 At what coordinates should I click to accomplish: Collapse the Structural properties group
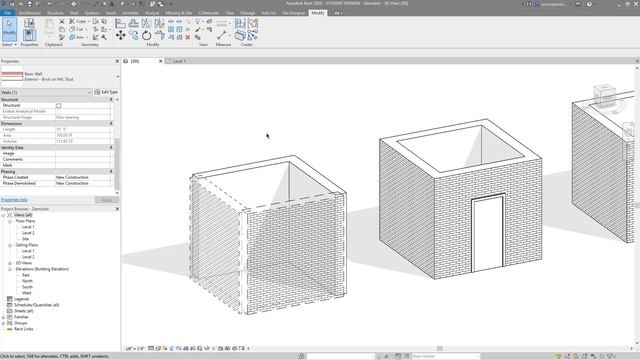click(111, 100)
